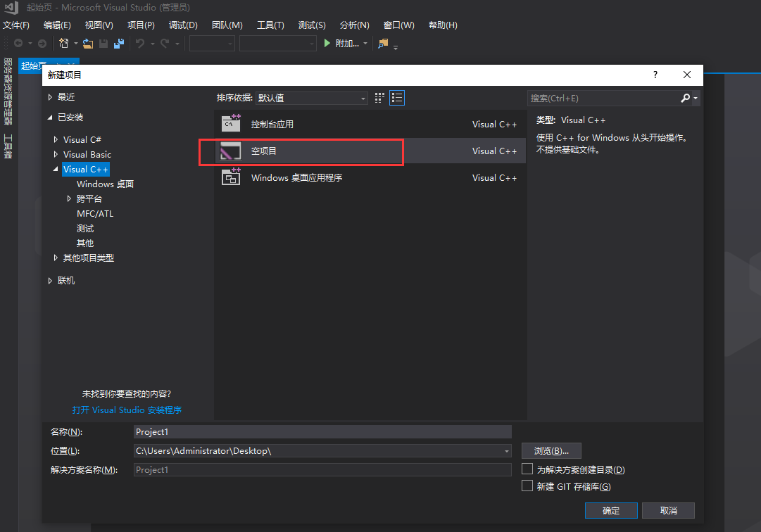Click the new project toolbar icon
This screenshot has width=761, height=532.
pyautogui.click(x=63, y=43)
